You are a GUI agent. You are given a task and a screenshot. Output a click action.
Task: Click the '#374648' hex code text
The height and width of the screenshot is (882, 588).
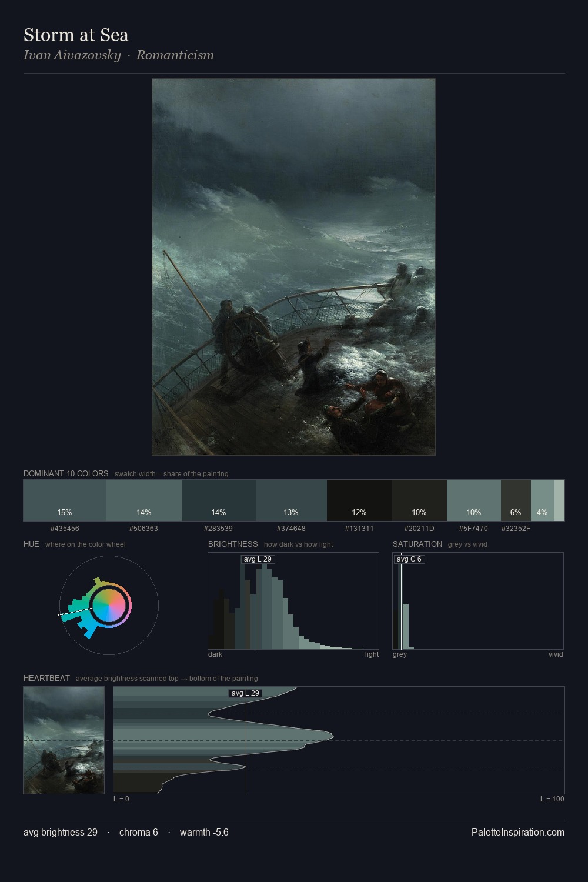pyautogui.click(x=291, y=528)
